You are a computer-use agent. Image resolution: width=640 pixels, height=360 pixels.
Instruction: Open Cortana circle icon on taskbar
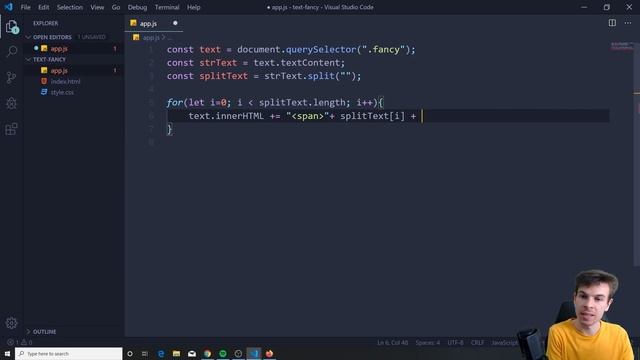tap(130, 353)
